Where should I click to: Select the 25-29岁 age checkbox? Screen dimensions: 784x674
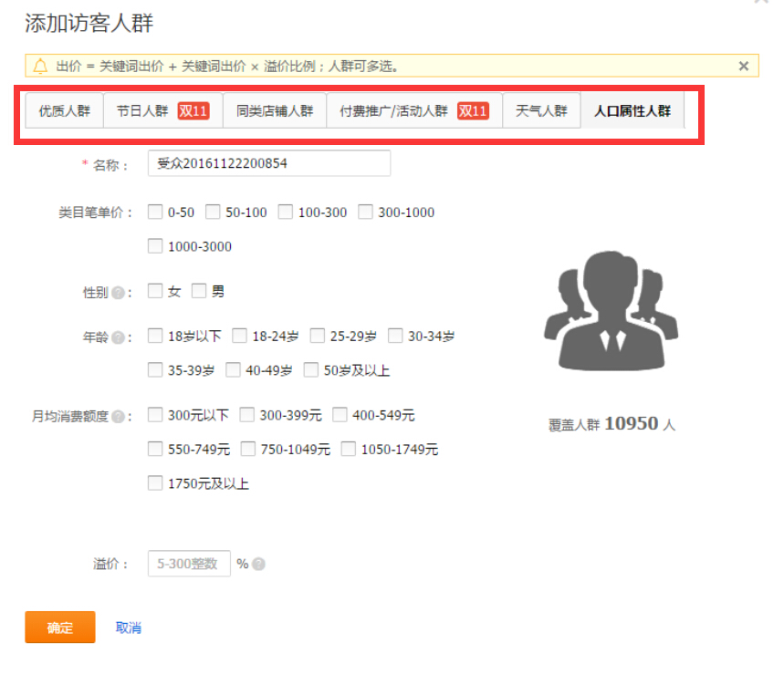coord(318,336)
